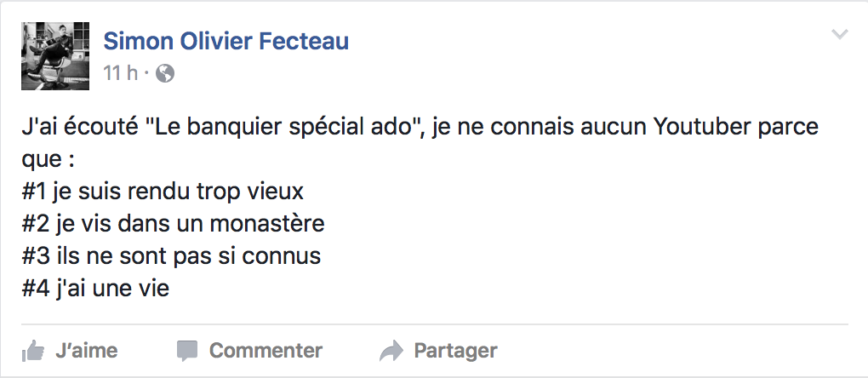Click the share arrow icon
The height and width of the screenshot is (378, 868).
(391, 350)
